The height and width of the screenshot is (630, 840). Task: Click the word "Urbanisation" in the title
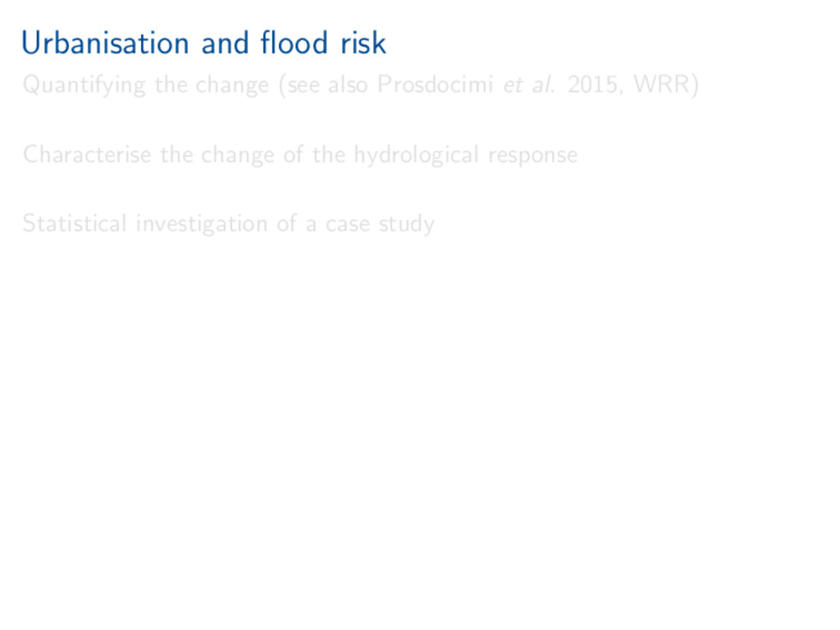click(105, 43)
